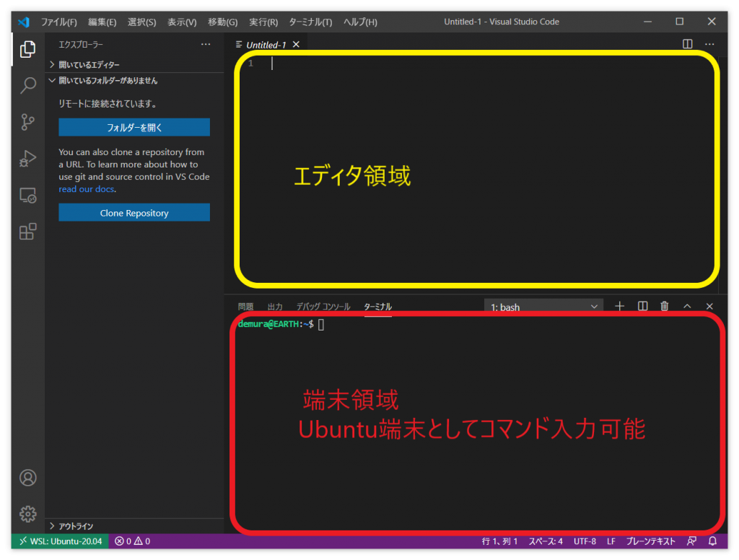Image resolution: width=739 pixels, height=560 pixels.
Task: Maximize terminal panel with the up chevron
Action: pos(687,307)
